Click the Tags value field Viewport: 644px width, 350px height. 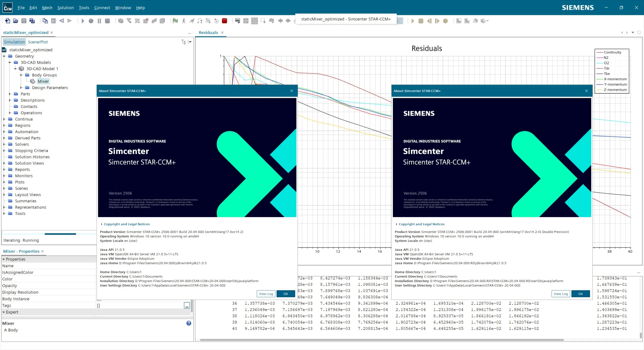coord(140,305)
